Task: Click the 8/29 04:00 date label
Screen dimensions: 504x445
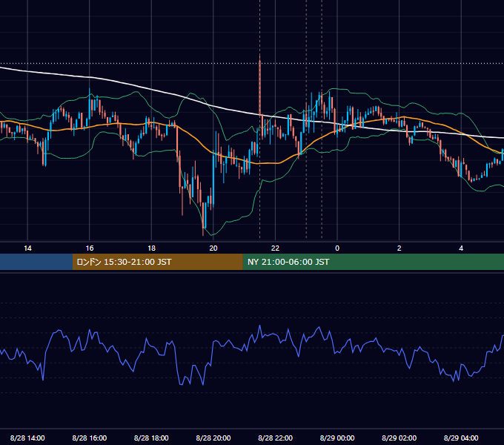Action: [x=461, y=438]
